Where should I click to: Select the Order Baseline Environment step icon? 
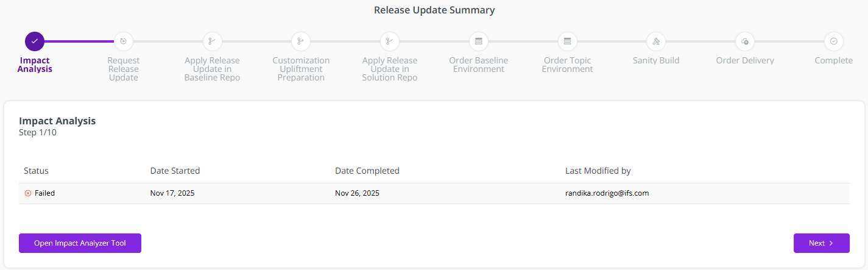tap(479, 41)
